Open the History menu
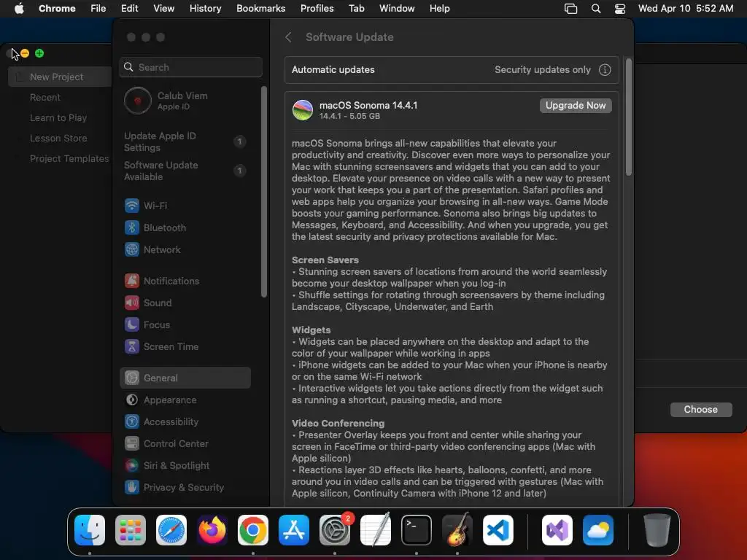 tap(205, 9)
